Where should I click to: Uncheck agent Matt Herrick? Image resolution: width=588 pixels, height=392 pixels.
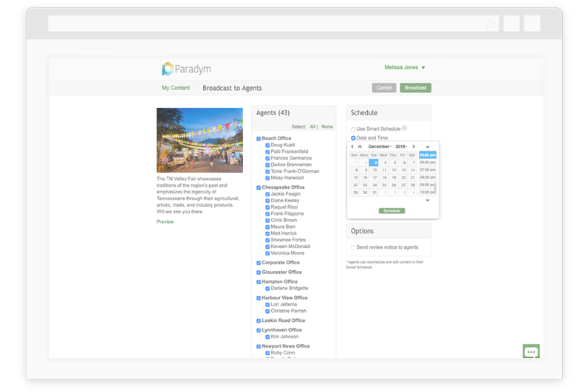pos(267,234)
